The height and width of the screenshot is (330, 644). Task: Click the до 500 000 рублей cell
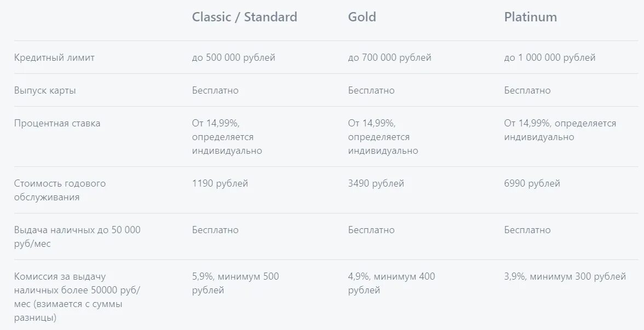coord(233,57)
